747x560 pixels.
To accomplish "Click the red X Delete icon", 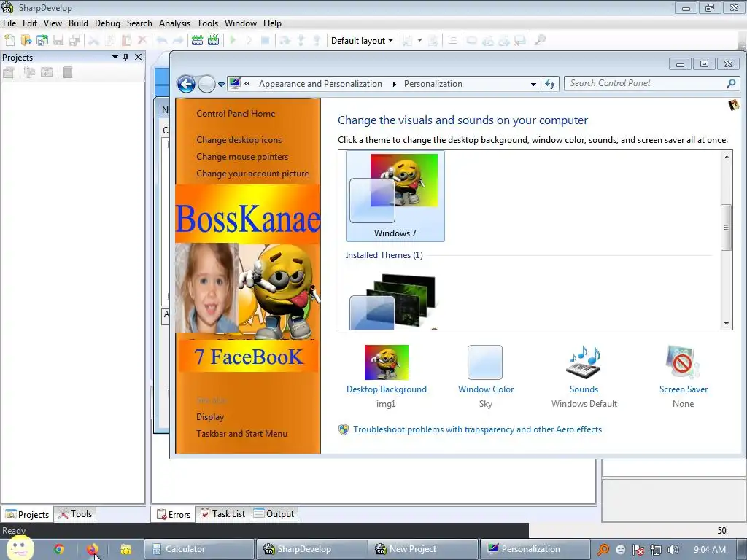I will pyautogui.click(x=142, y=41).
